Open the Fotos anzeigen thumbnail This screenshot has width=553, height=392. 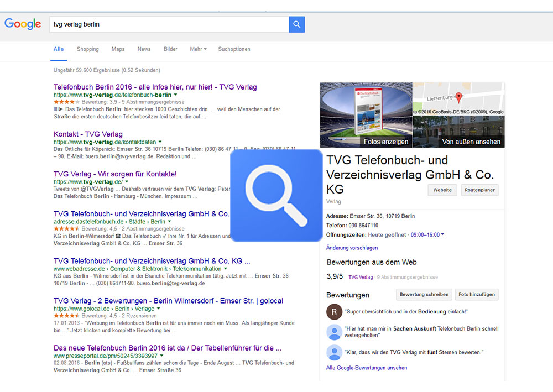point(366,114)
